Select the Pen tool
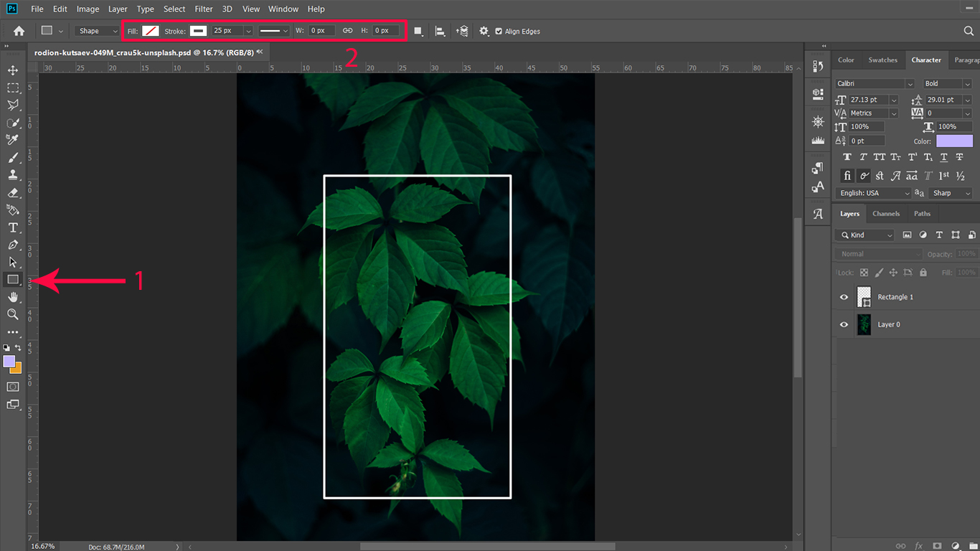 13,245
